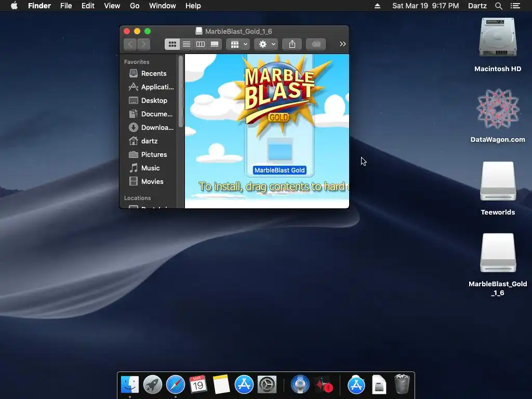Open the gear Action menu
The image size is (532, 399).
pos(267,44)
